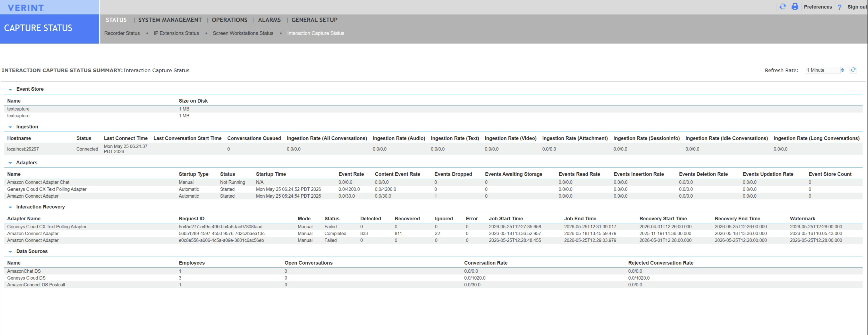
Task: Click the Verint logo
Action: coord(26,7)
